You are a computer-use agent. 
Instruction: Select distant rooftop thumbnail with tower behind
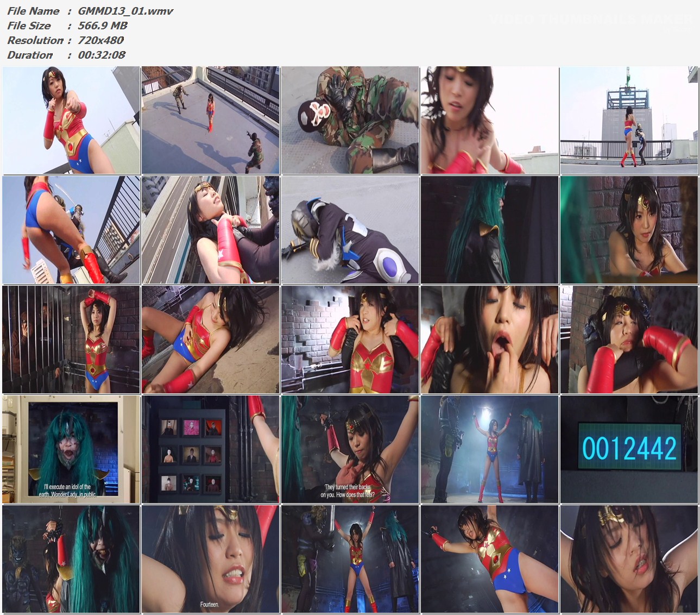629,120
